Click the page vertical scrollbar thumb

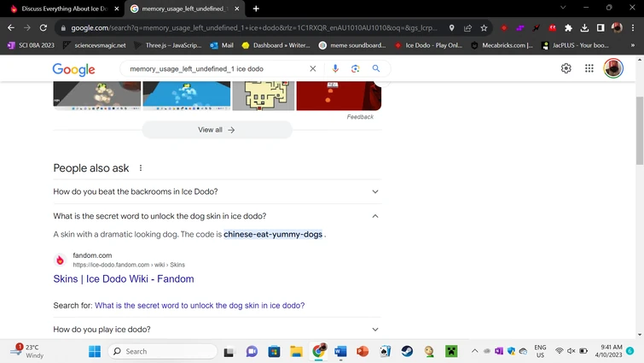640,131
